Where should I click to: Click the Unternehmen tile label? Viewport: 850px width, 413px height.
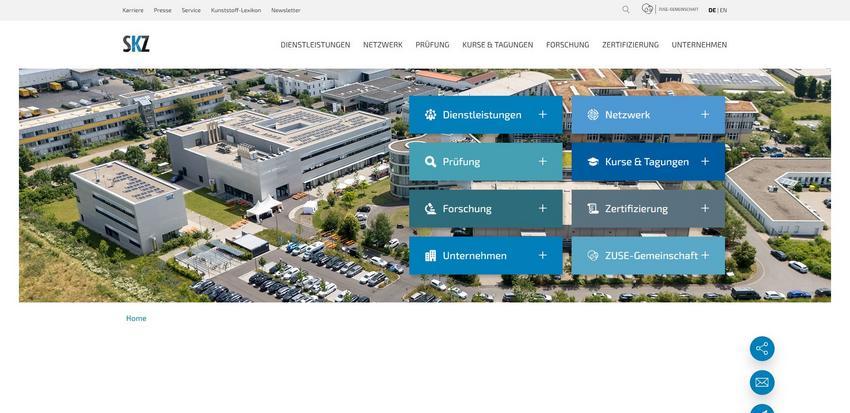point(475,255)
